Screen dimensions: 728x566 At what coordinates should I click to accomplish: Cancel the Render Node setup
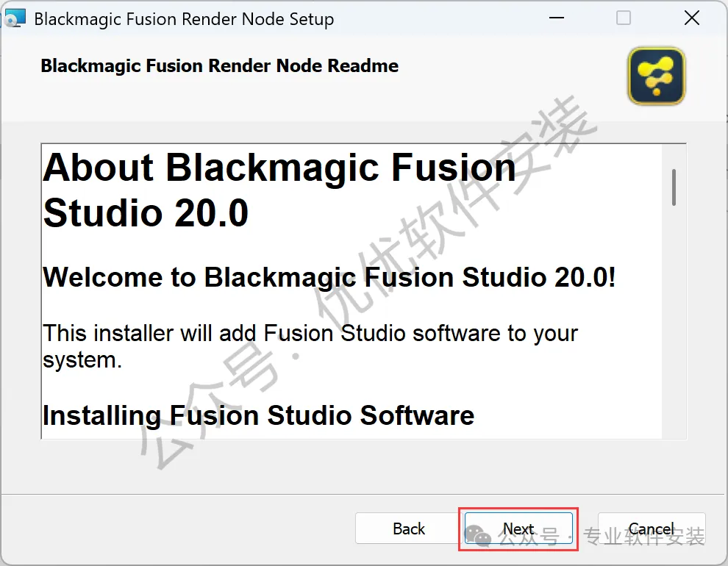[652, 529]
